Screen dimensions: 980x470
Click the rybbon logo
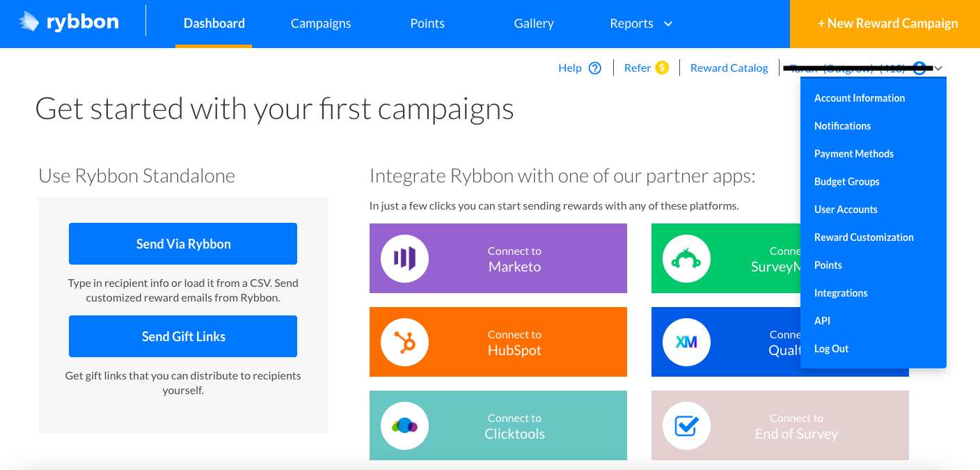pyautogui.click(x=69, y=22)
